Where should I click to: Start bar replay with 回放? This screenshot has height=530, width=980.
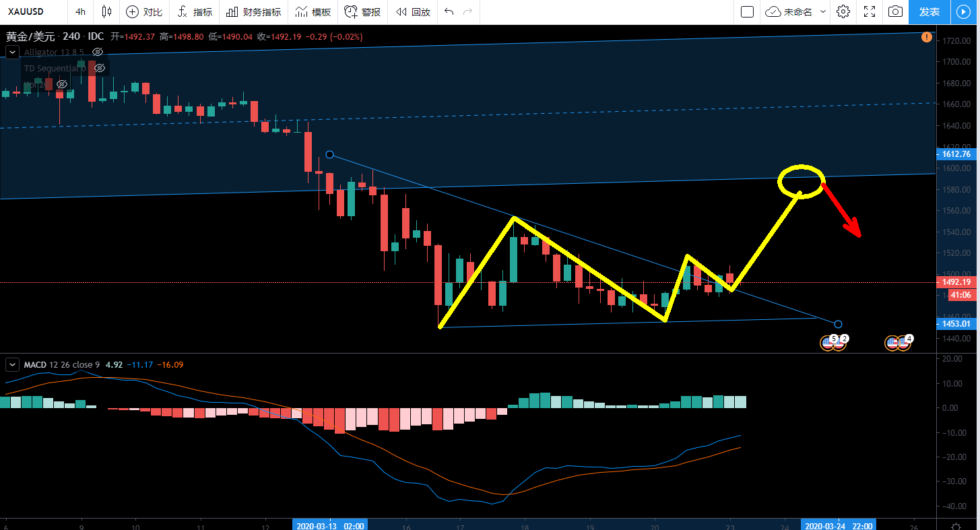tap(413, 11)
